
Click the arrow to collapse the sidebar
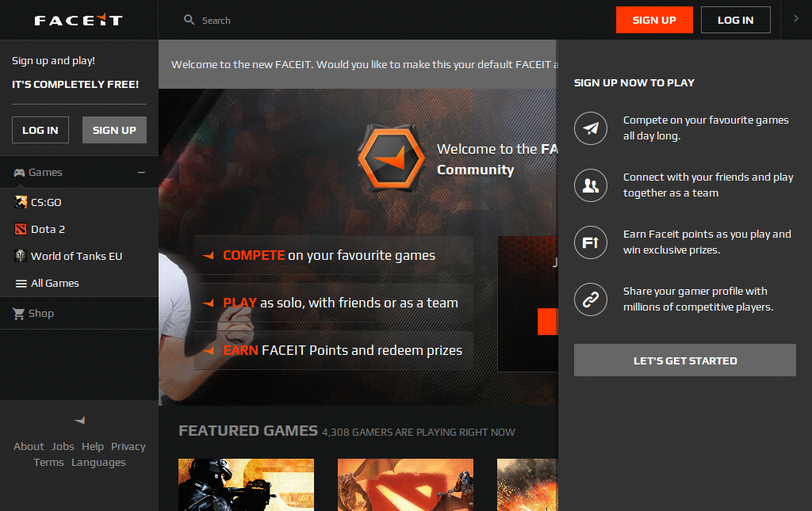coord(79,420)
